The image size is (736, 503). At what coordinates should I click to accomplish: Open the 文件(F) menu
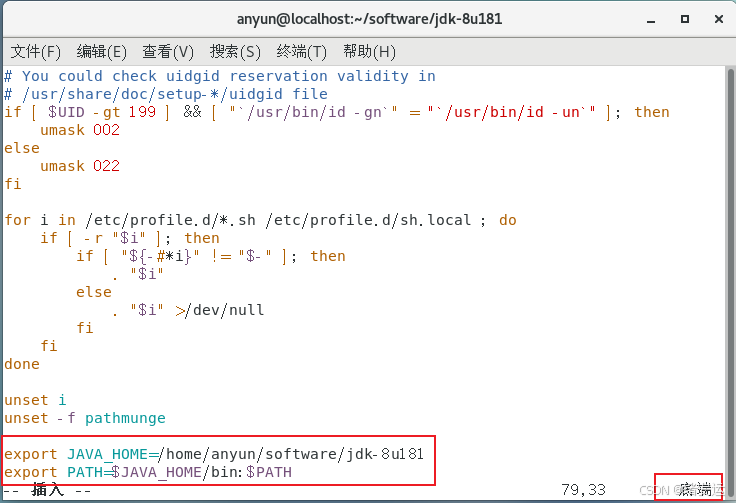click(x=36, y=51)
